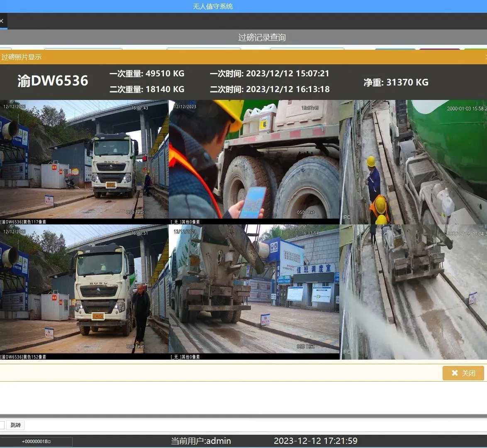Click the 无人值守系统 title bar

pyautogui.click(x=212, y=6)
